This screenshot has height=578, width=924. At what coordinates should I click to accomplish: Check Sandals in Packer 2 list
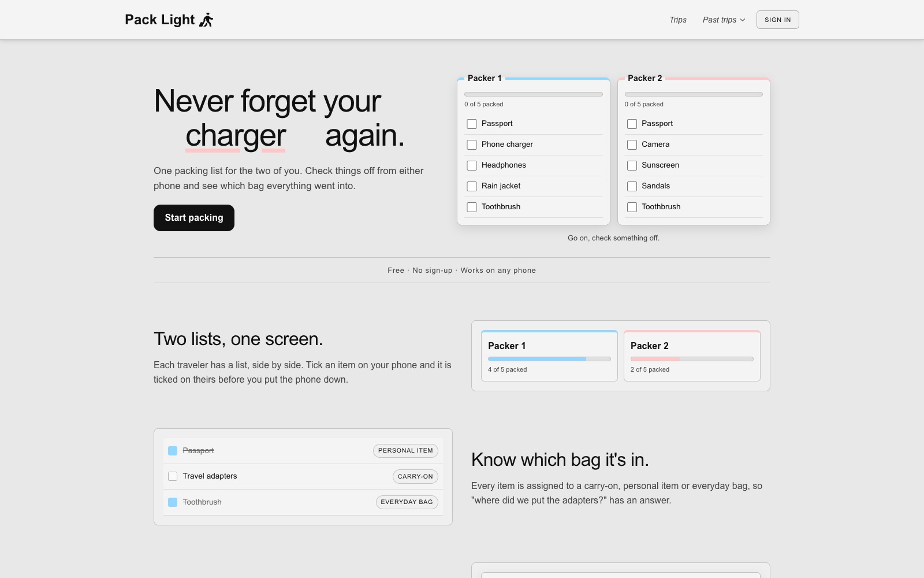[x=632, y=186]
